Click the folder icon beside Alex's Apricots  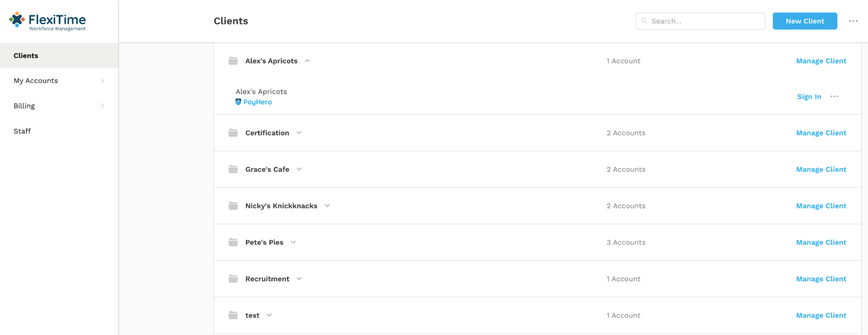(x=233, y=61)
